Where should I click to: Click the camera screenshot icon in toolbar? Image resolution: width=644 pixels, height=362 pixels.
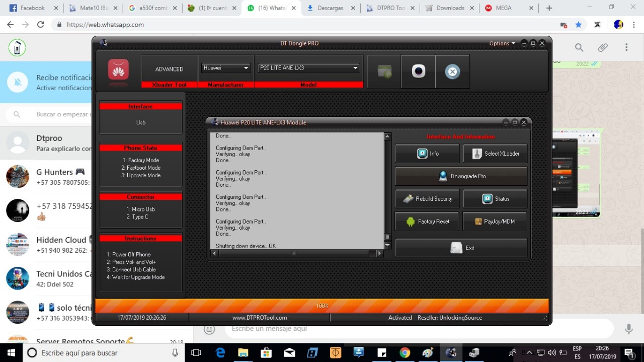coord(419,71)
